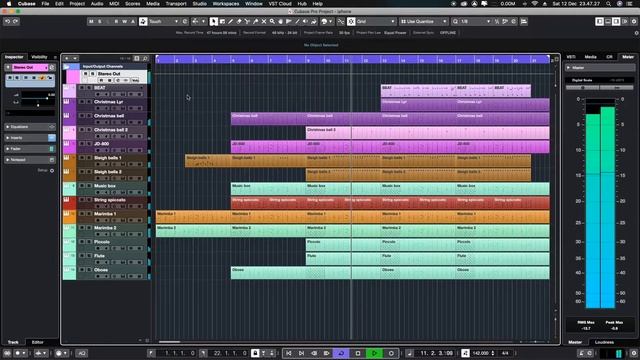This screenshot has height=360, width=640.
Task: Switch to the VSTi tab in right zone
Action: (x=571, y=57)
